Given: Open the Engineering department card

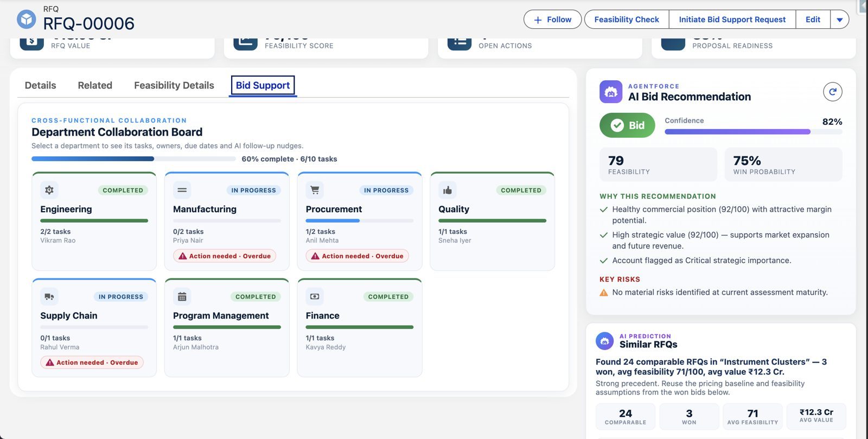Looking at the screenshot, I should 94,221.
